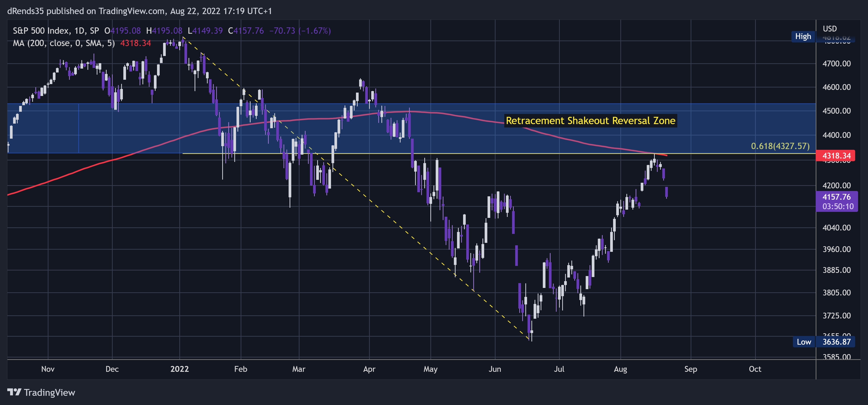Click the 4200.00 price axis label
The image size is (868, 405).
(x=836, y=186)
